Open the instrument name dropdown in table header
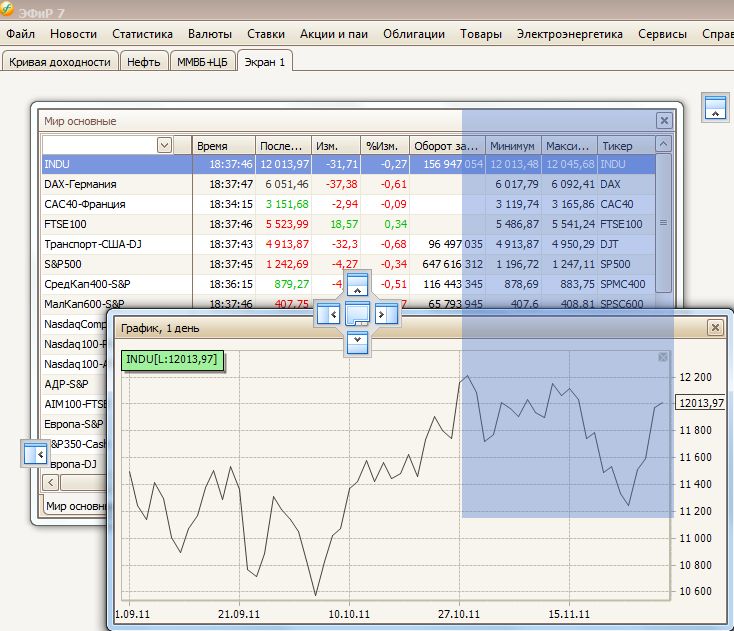 pos(164,145)
